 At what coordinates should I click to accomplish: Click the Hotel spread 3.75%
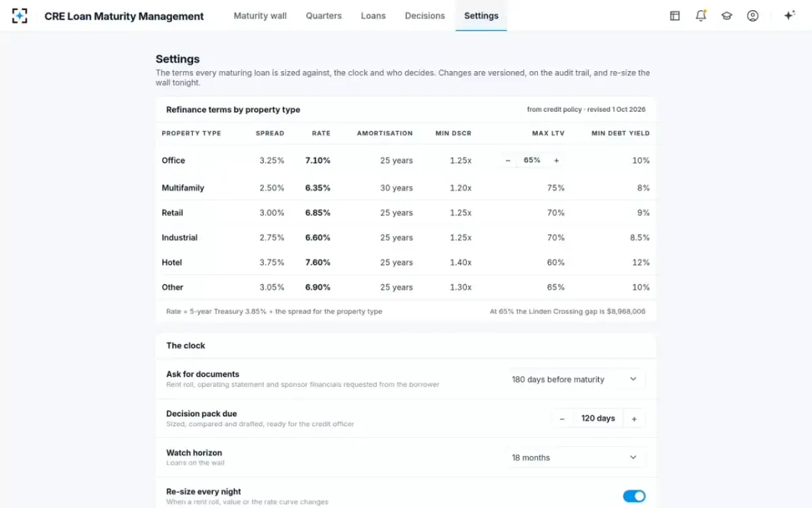coord(271,263)
